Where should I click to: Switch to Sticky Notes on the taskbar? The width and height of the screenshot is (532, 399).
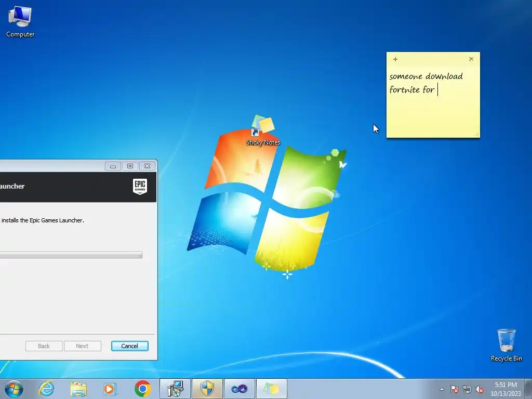click(271, 389)
